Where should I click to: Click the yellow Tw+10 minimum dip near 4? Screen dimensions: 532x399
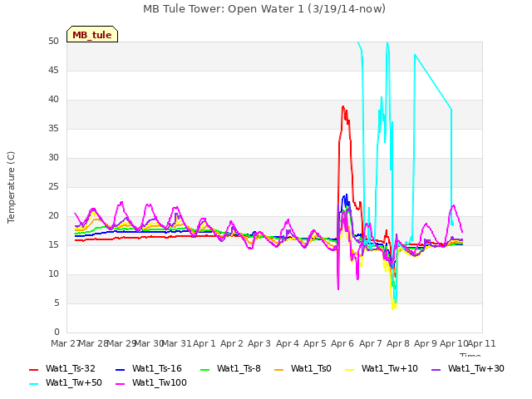[393, 308]
